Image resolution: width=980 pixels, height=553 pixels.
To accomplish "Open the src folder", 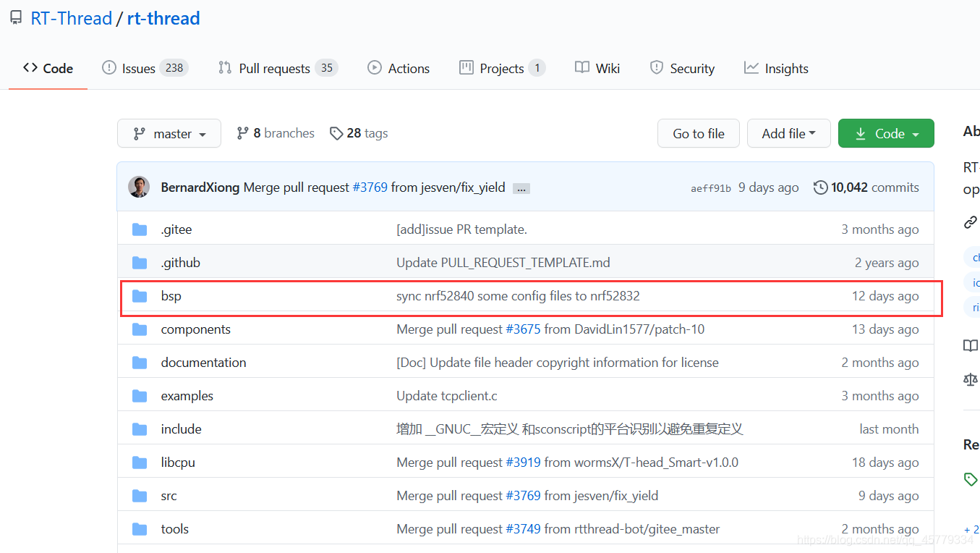I will click(169, 496).
